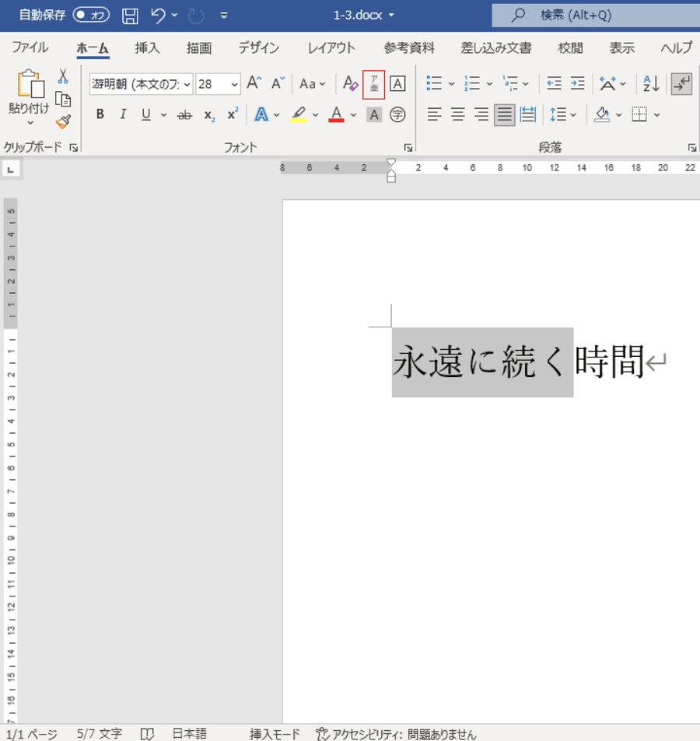Open the Quick Access Toolbar customize menu
Screen dimensions: 700x741
(x=224, y=16)
